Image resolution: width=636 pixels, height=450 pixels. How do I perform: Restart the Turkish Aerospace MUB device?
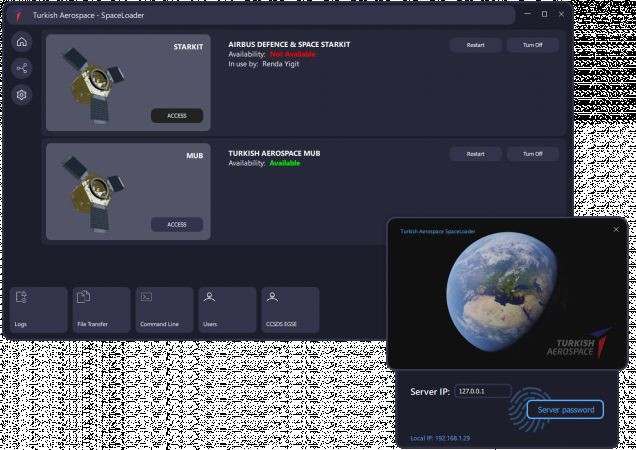(475, 154)
